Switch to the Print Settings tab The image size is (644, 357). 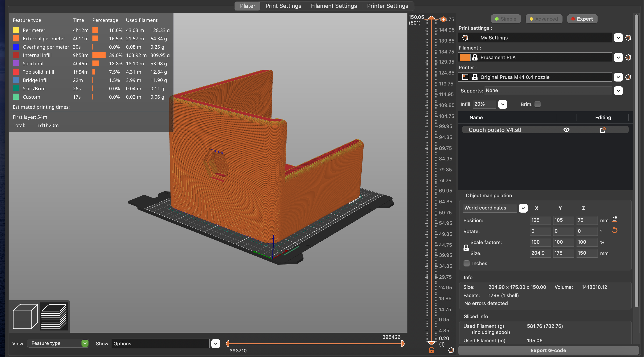[283, 6]
